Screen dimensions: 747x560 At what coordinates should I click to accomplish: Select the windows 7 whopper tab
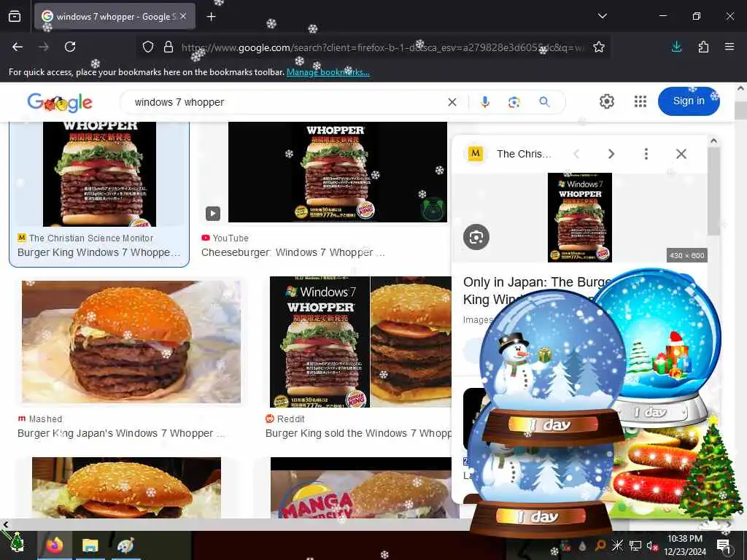(x=115, y=17)
